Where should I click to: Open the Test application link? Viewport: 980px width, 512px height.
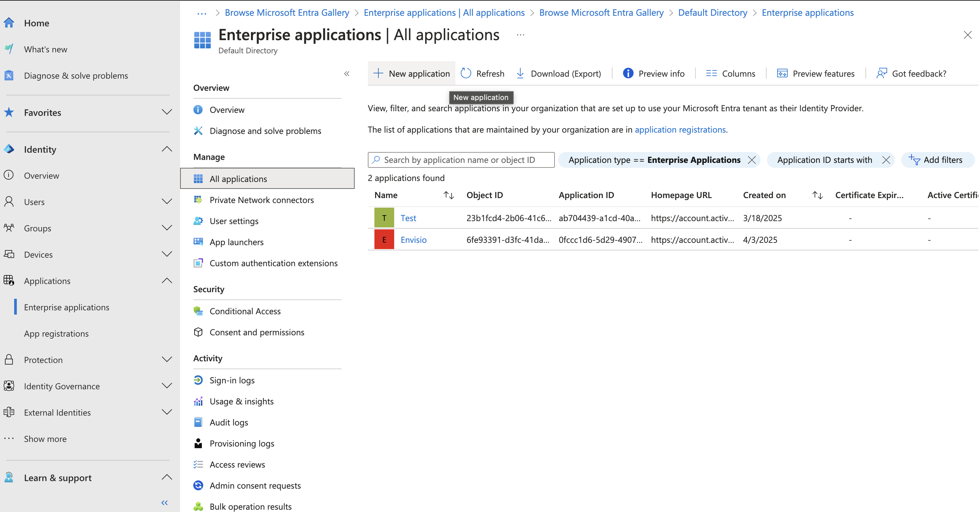click(408, 218)
